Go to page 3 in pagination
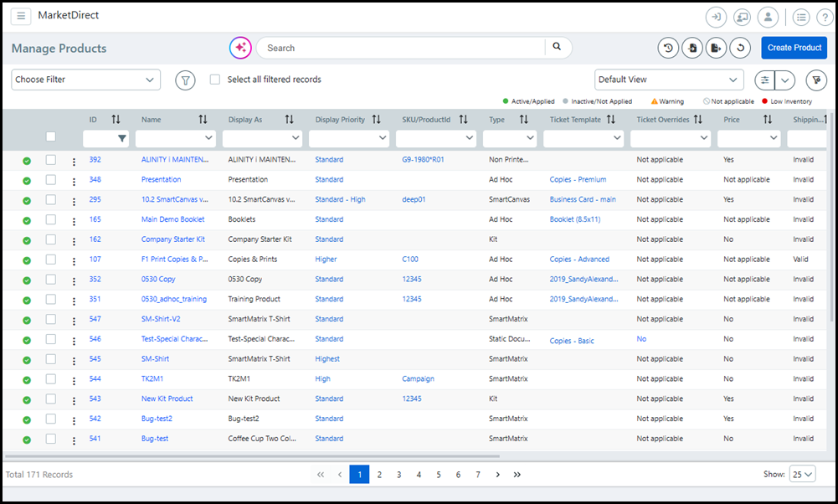This screenshot has width=838, height=504. pos(398,475)
